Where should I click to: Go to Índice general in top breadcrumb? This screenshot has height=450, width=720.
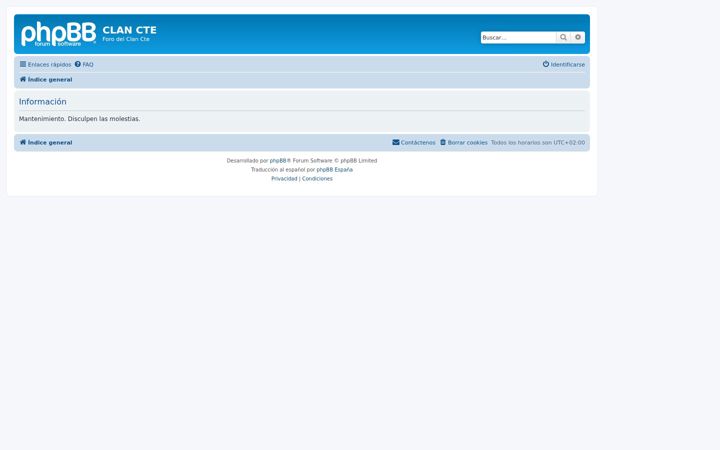click(45, 79)
